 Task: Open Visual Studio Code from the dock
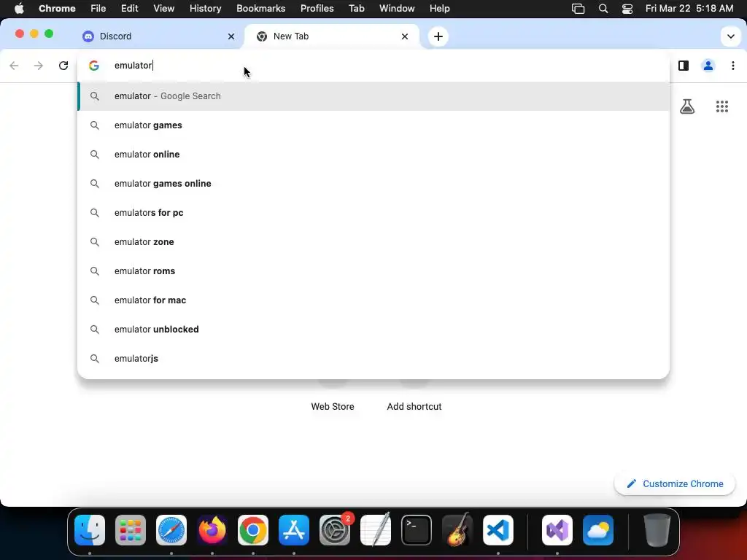498,530
